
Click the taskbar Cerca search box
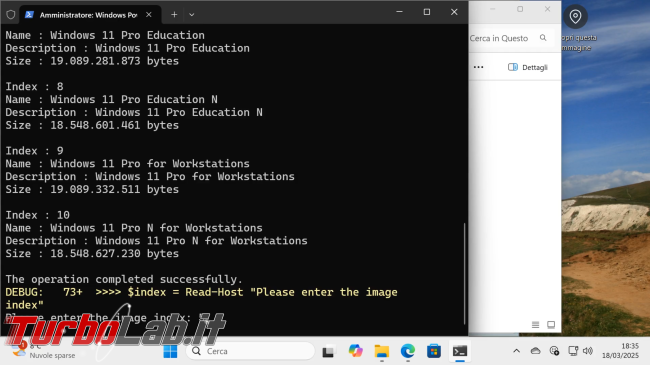[250, 351]
